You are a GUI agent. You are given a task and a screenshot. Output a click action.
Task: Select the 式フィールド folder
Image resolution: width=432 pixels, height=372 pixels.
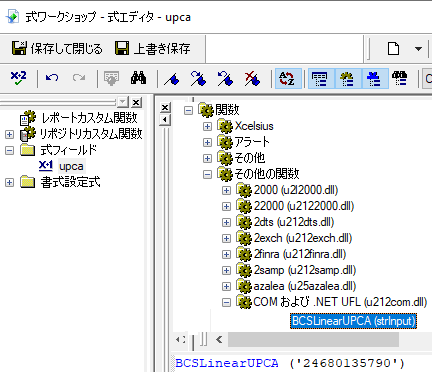click(68, 150)
